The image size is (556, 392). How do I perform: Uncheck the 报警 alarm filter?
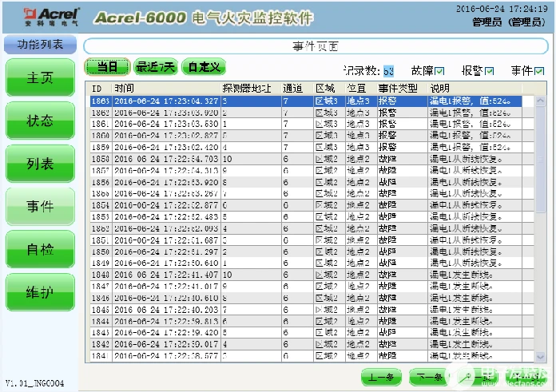coord(490,71)
